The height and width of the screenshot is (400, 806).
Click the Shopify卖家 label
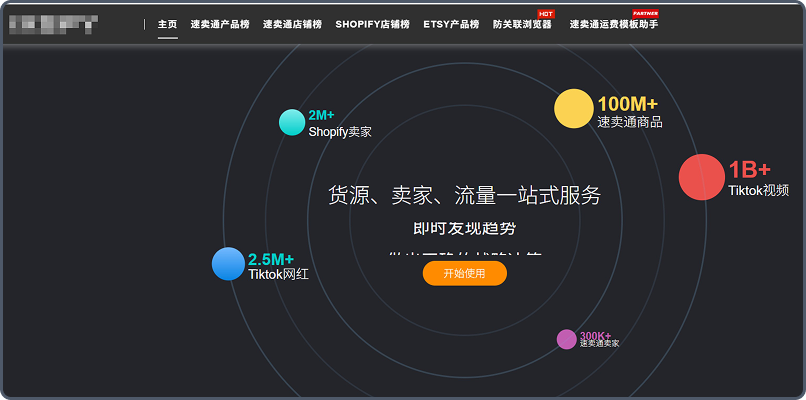(340, 132)
